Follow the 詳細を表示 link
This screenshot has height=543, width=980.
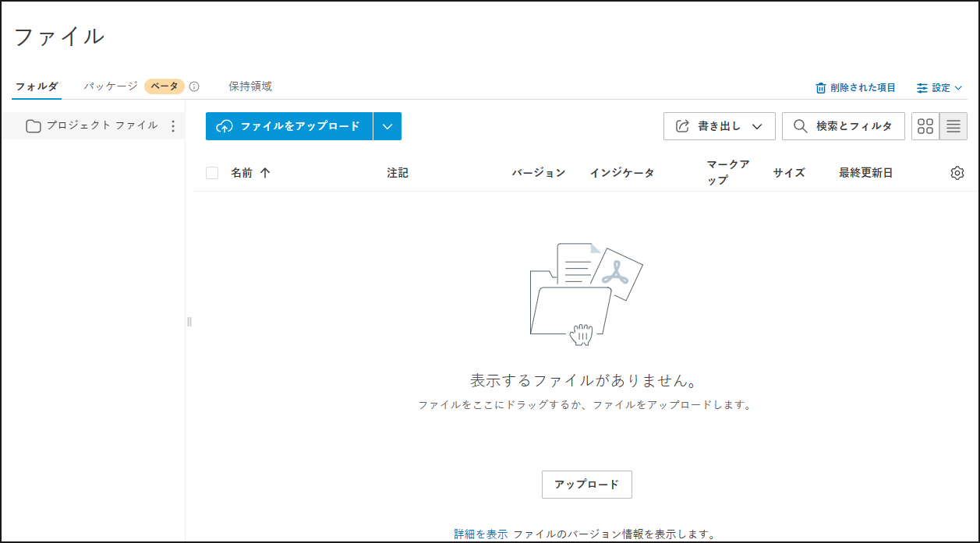[481, 534]
